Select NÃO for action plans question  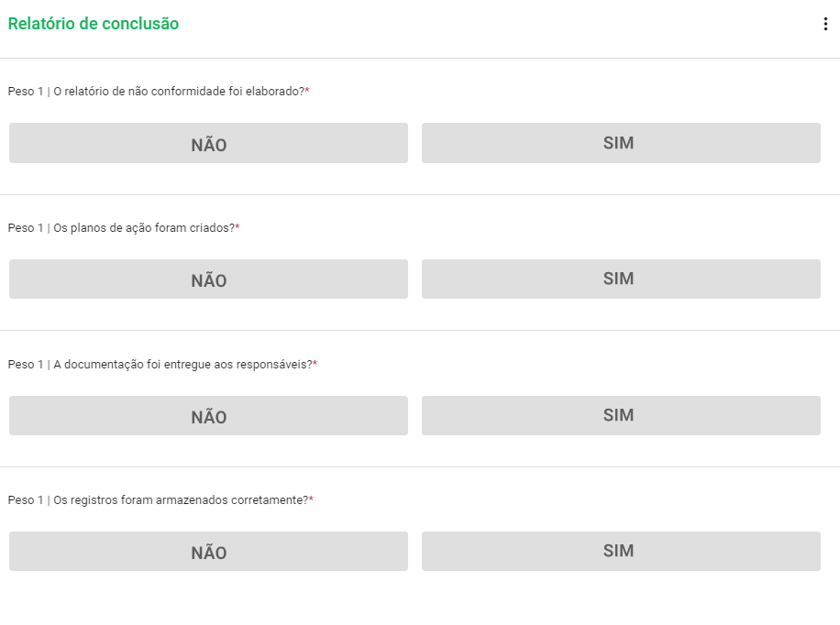click(x=208, y=278)
